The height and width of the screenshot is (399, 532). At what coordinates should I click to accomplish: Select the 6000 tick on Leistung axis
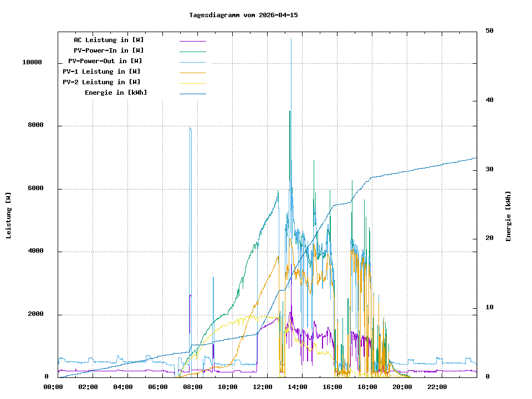point(36,188)
